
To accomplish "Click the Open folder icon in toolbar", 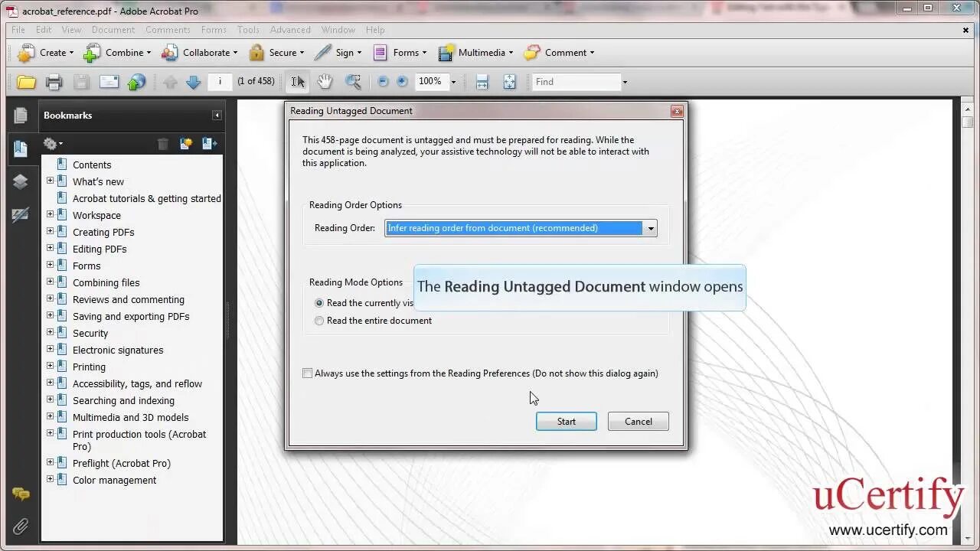I will click(x=26, y=82).
